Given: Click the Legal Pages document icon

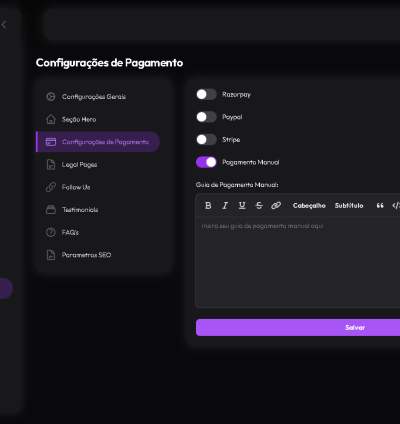Looking at the screenshot, I should (x=51, y=165).
